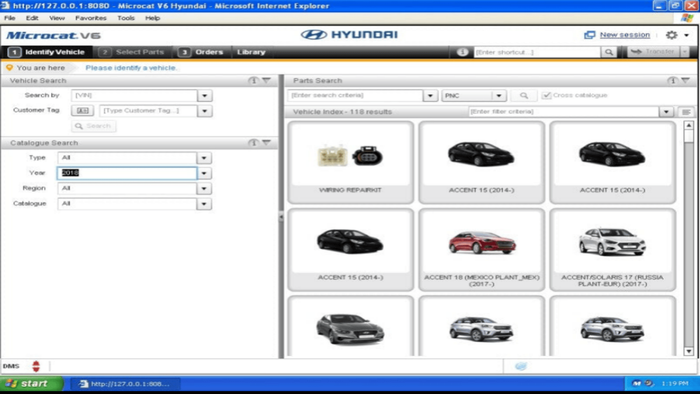Click the shortcut info icon
Image resolution: width=700 pixels, height=394 pixels.
(x=462, y=52)
